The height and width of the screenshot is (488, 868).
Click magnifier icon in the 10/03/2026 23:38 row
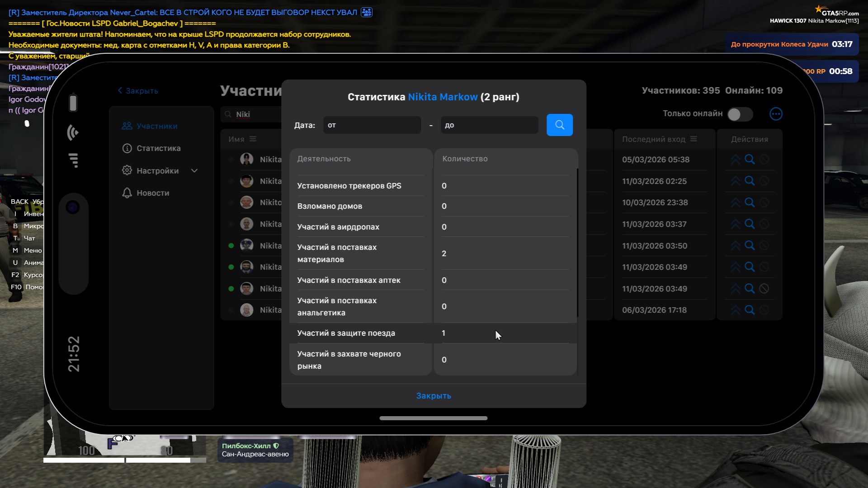(750, 202)
